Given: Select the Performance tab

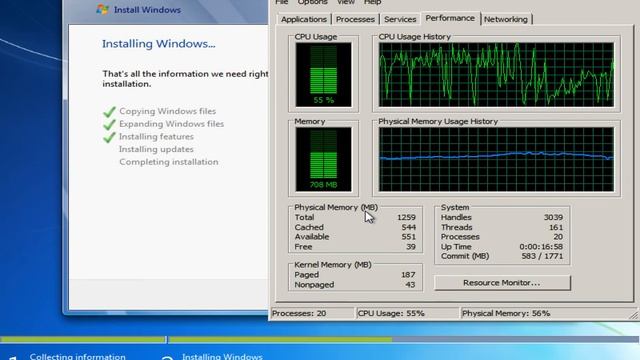Looking at the screenshot, I should point(450,18).
